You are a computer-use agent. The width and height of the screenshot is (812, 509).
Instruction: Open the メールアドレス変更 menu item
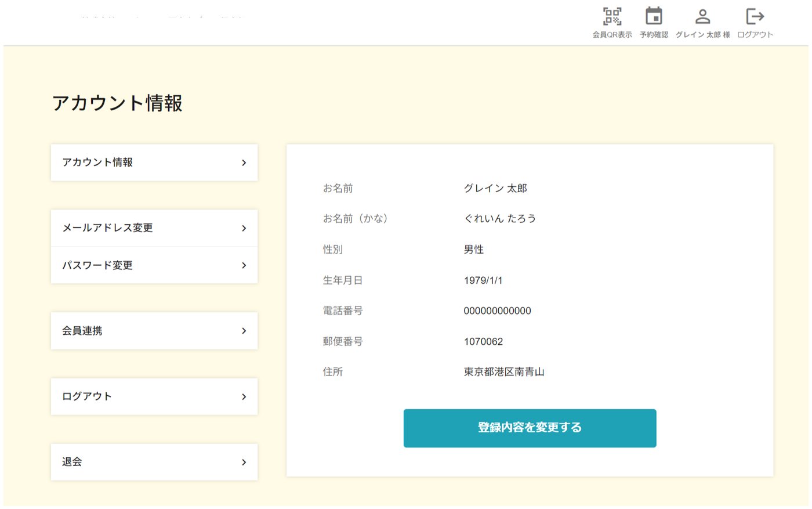coord(154,228)
